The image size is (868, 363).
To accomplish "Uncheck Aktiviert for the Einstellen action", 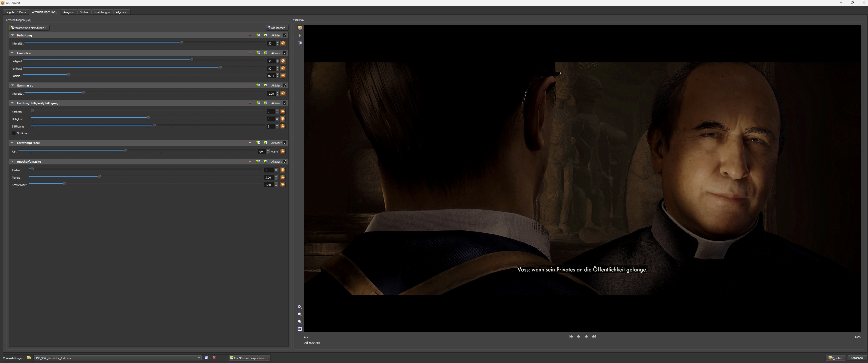I will click(285, 53).
